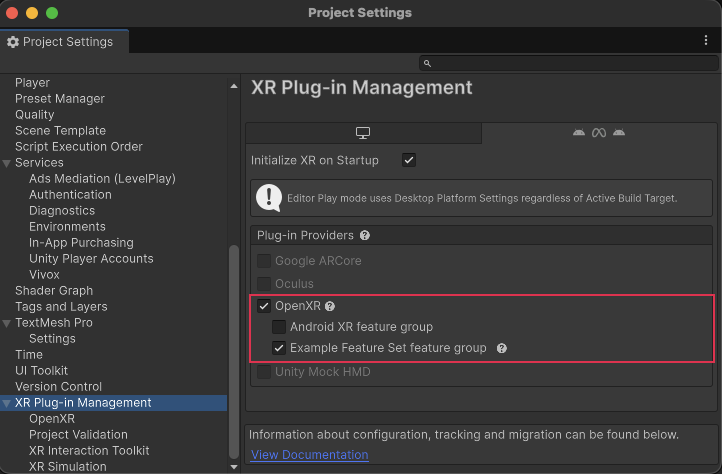Toggle Initialize XR on Startup checkbox
This screenshot has height=474, width=722.
tap(408, 160)
